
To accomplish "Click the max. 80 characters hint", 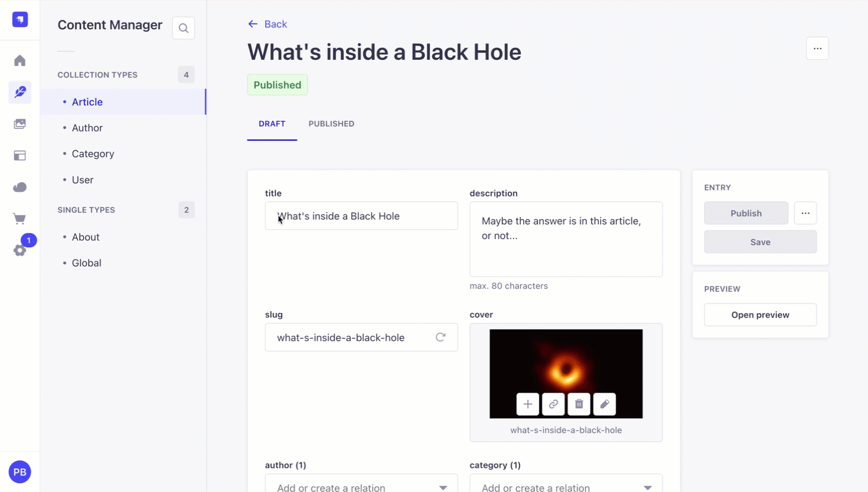I will tap(509, 286).
